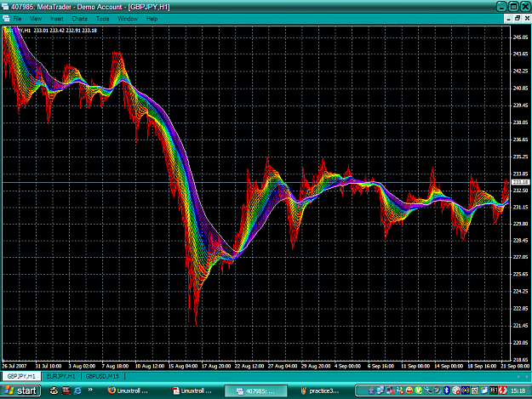
Task: Click the 26 Jul 2007 date label
Action: pyautogui.click(x=14, y=367)
